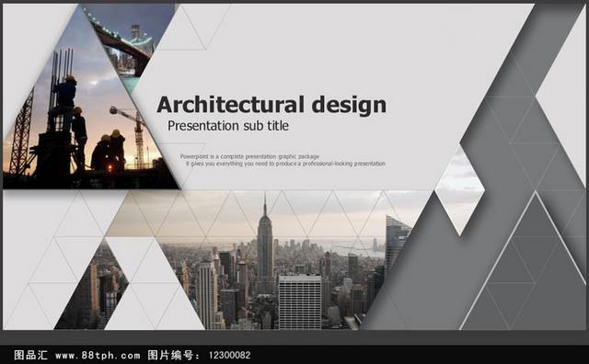Click the 图品汇 watermark logo text
The height and width of the screenshot is (364, 589).
30,355
